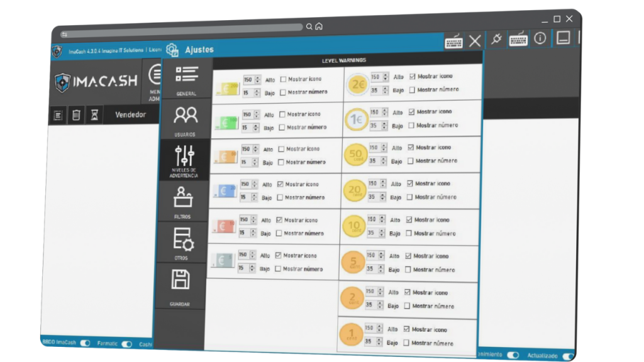Image resolution: width=644 pixels, height=362 pixels.
Task: Close the Ajustes dialog with X
Action: [474, 41]
